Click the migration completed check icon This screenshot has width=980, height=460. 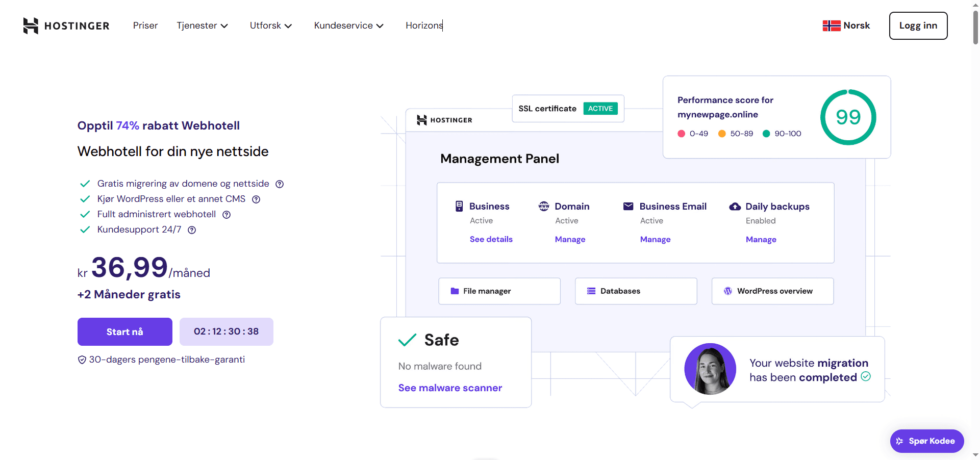tap(866, 376)
